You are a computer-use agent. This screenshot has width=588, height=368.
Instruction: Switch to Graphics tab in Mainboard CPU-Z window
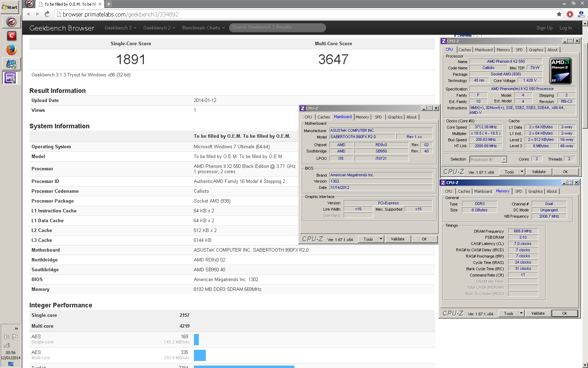point(395,117)
